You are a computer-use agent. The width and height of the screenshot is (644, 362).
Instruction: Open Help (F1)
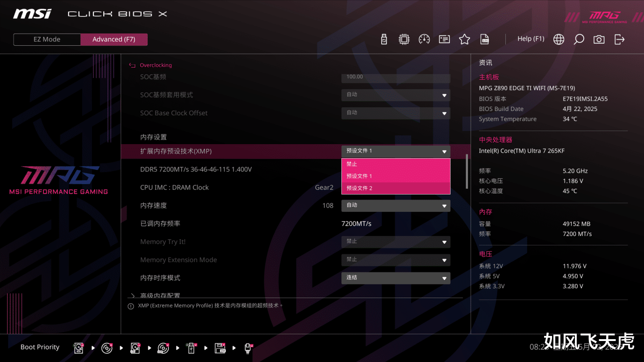pos(531,39)
